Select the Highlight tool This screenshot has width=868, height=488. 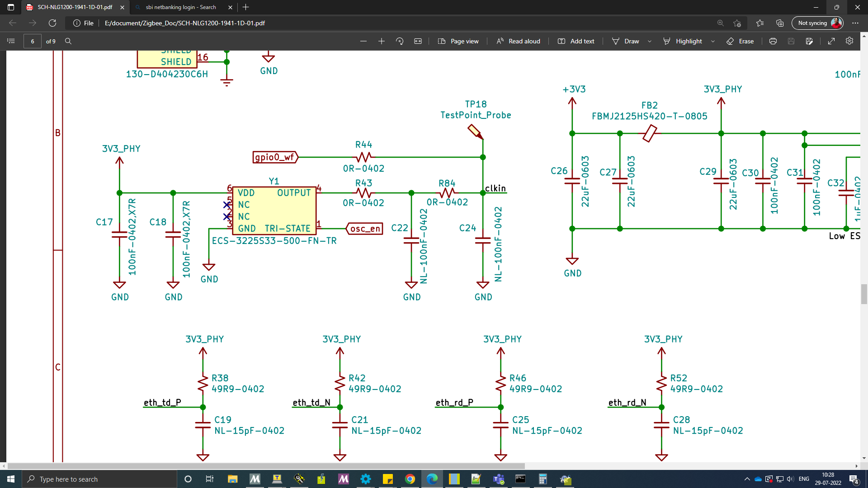coord(683,41)
